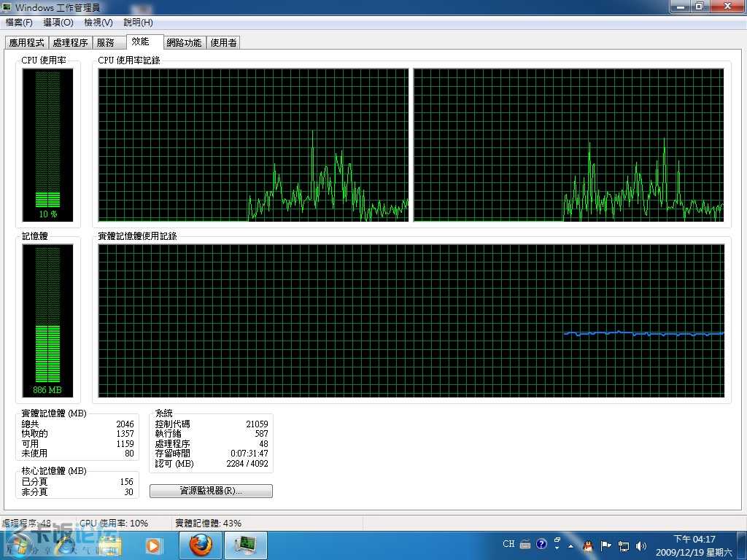
Task: Switch to the 服務 tab
Action: pyautogui.click(x=106, y=43)
